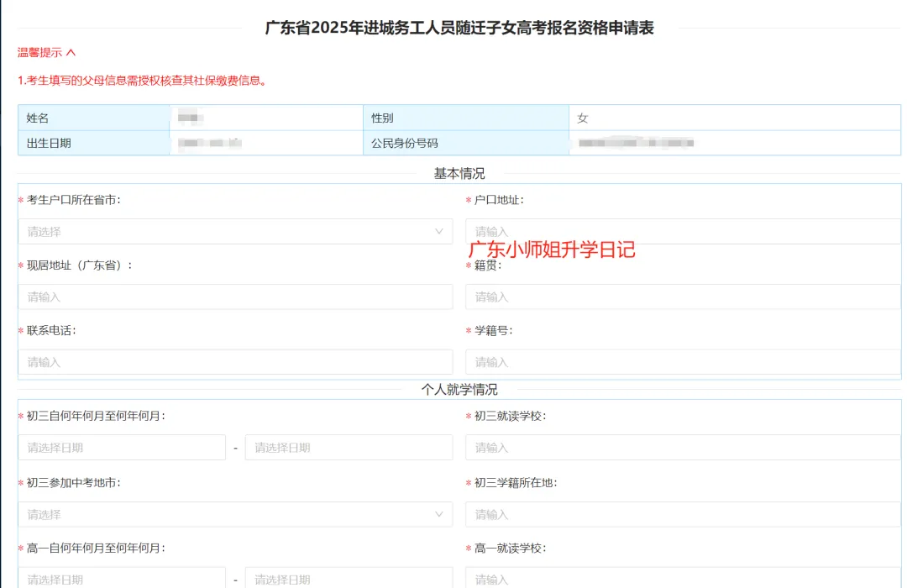Pick the 初三 end date field
Viewport: 907px width, 588px height.
tap(349, 448)
